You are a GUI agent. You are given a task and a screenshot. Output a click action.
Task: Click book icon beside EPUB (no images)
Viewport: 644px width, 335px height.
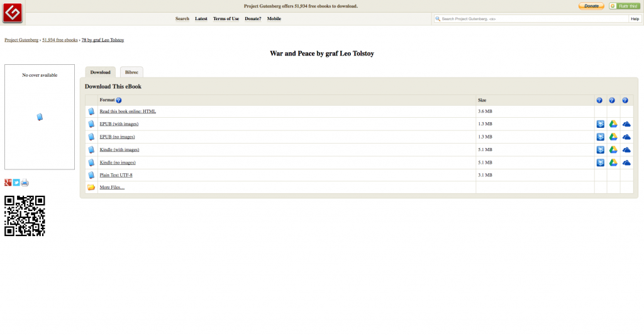(x=91, y=137)
